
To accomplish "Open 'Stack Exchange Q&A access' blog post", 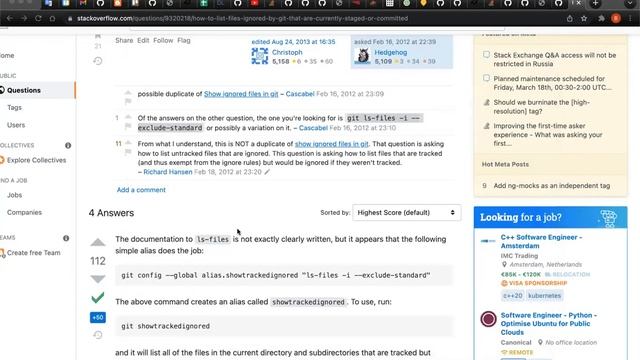I will coord(555,60).
